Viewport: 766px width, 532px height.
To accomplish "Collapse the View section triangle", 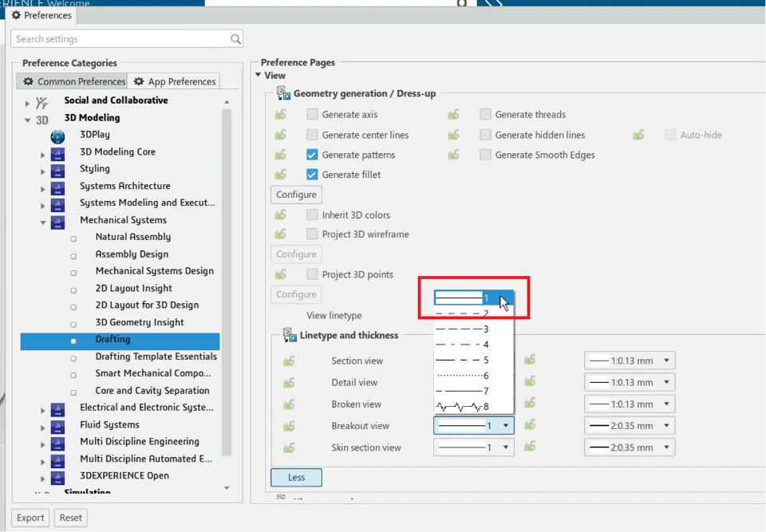I will point(258,75).
